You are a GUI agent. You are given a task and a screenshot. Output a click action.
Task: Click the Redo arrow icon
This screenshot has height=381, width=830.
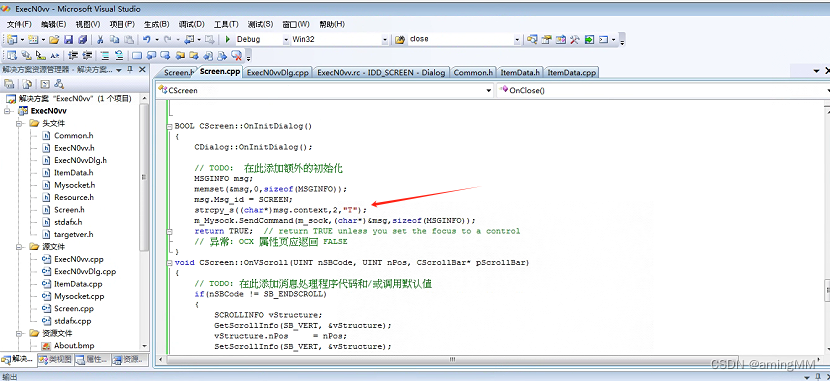tap(167, 39)
